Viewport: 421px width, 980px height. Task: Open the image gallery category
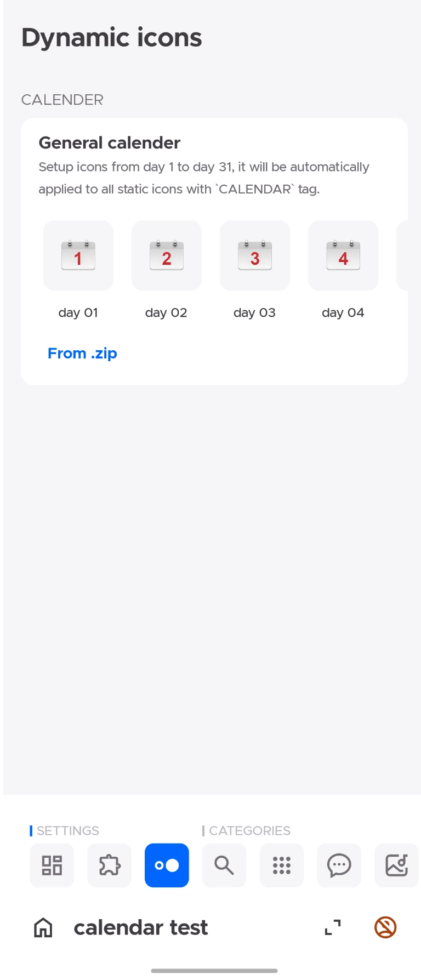[396, 865]
